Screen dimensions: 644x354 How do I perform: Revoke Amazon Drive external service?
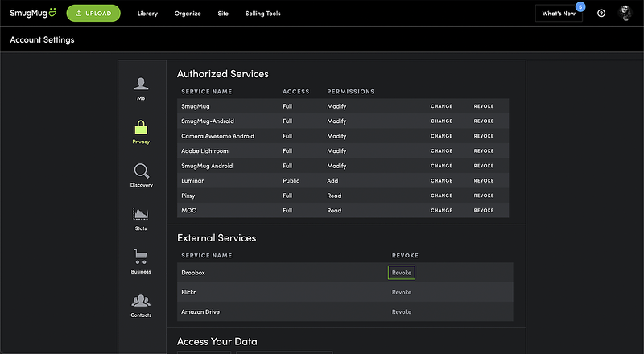(x=402, y=311)
